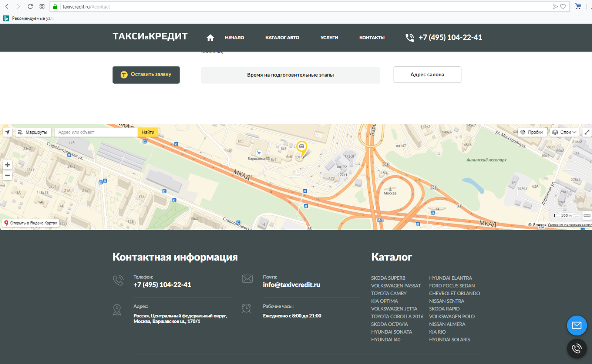This screenshot has width=592, height=364.
Task: Click the browser reload page icon
Action: (30, 7)
